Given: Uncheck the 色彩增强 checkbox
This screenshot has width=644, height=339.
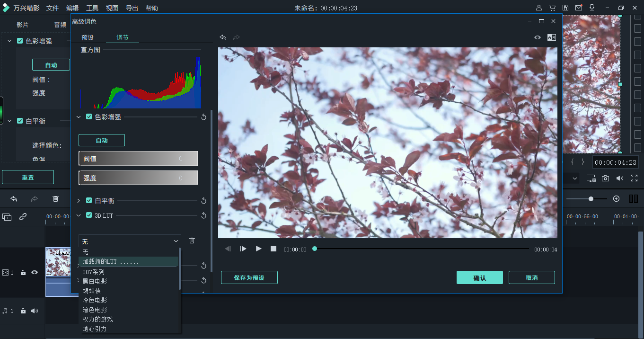Looking at the screenshot, I should (88, 116).
